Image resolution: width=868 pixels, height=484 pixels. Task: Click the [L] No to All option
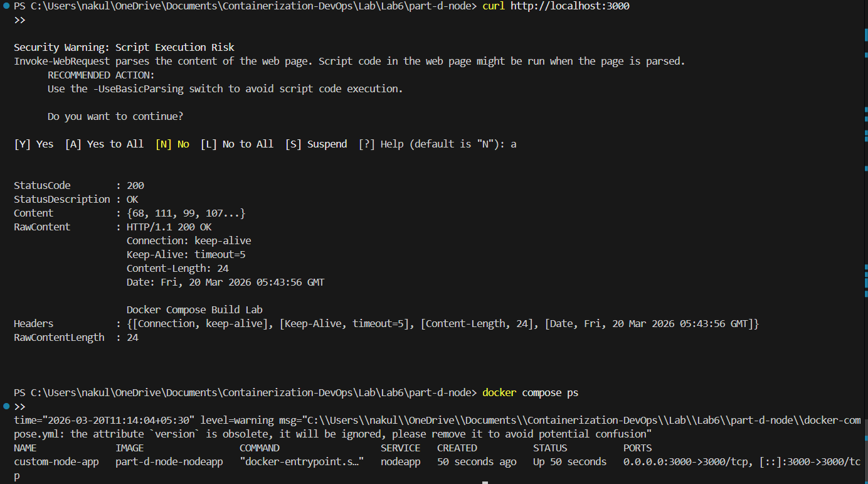[x=237, y=144]
